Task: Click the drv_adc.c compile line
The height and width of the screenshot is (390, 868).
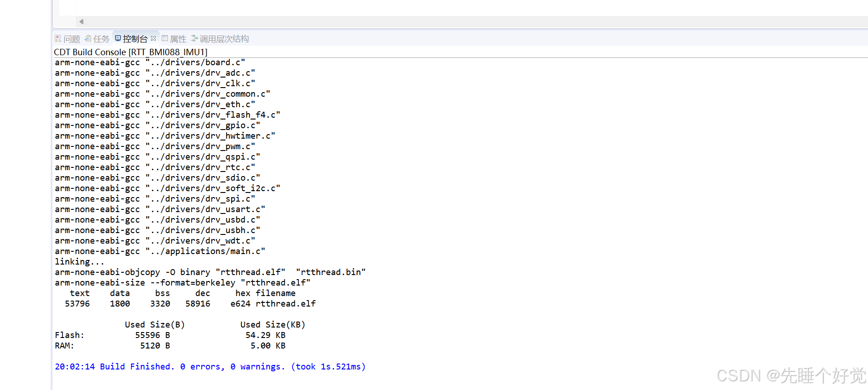Action: (155, 73)
